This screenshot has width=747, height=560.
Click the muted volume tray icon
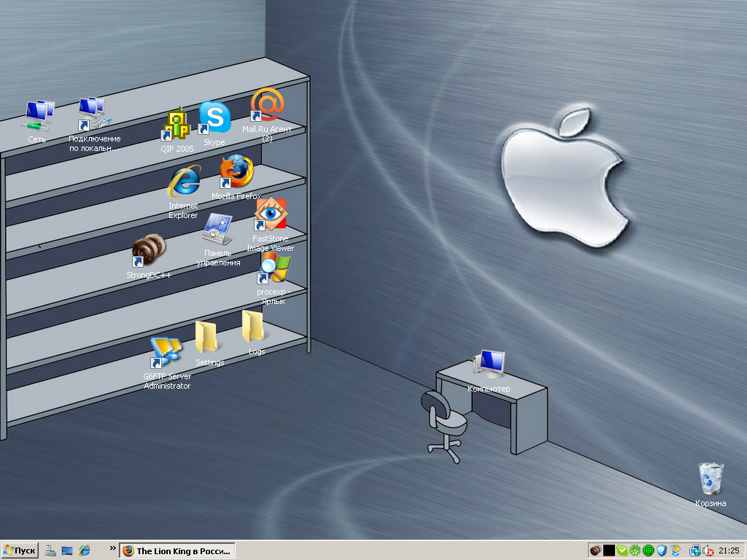(708, 551)
